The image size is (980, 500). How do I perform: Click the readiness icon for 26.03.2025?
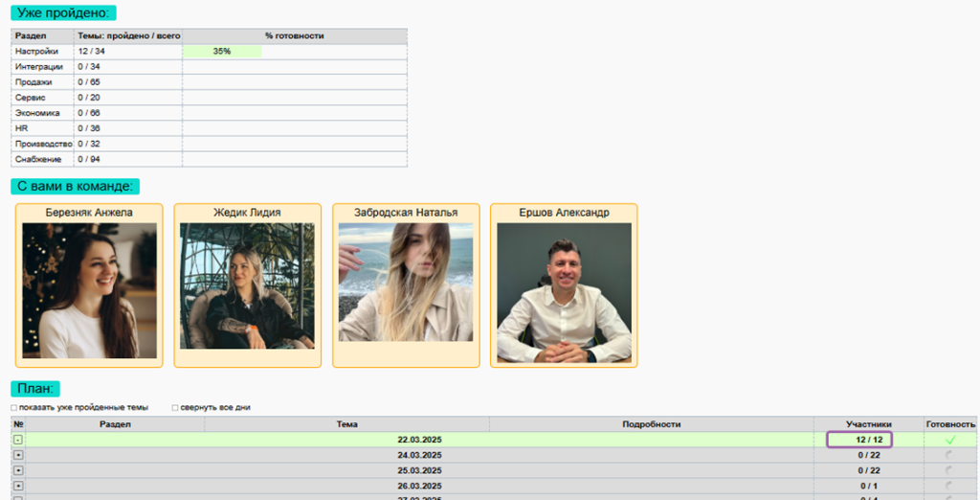(x=950, y=486)
